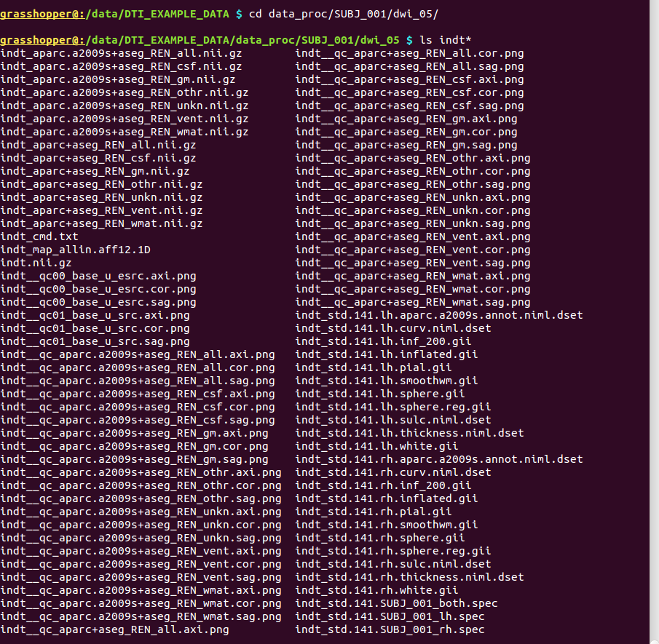Screen dimensions: 659x644
Task: Click the 'ls indt*' command text
Action: tap(446, 40)
